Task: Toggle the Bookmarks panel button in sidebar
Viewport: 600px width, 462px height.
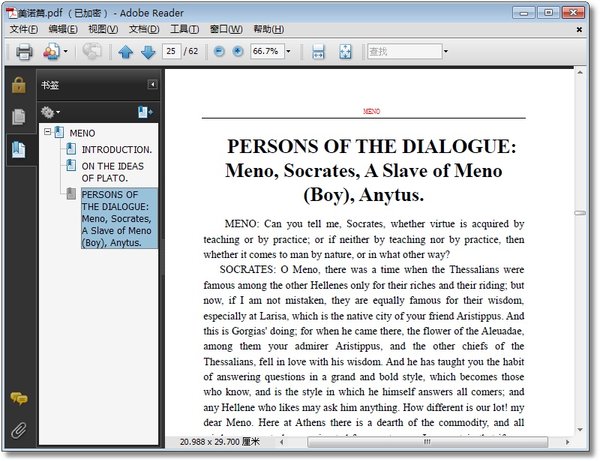Action: [18, 150]
